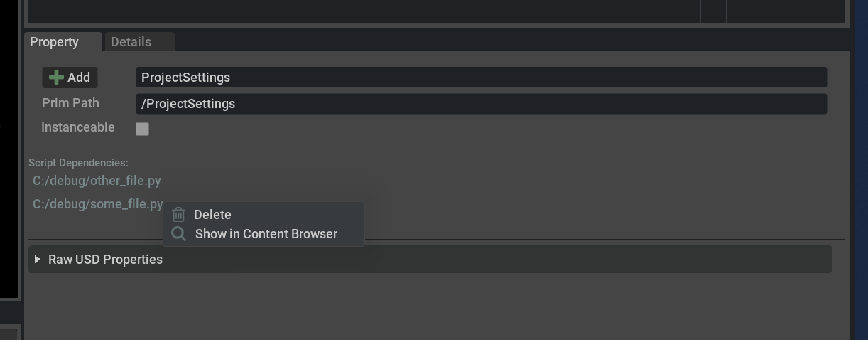The height and width of the screenshot is (340, 868).
Task: Open the Details tab
Action: 131,42
